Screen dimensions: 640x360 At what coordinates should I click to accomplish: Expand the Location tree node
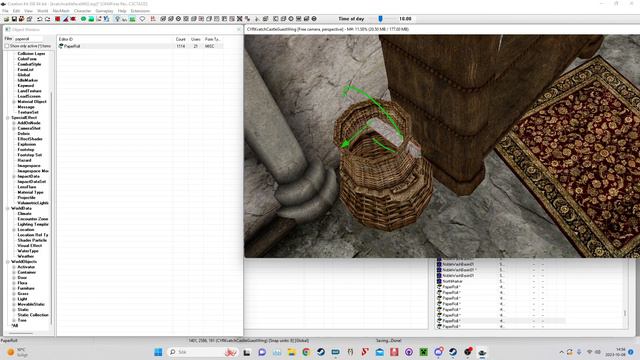point(14,230)
